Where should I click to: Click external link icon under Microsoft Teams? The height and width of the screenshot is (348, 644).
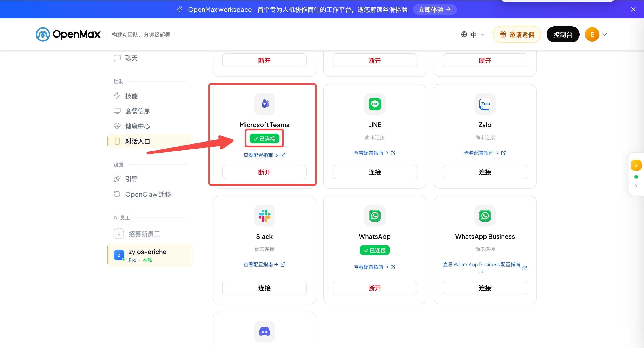pos(283,155)
